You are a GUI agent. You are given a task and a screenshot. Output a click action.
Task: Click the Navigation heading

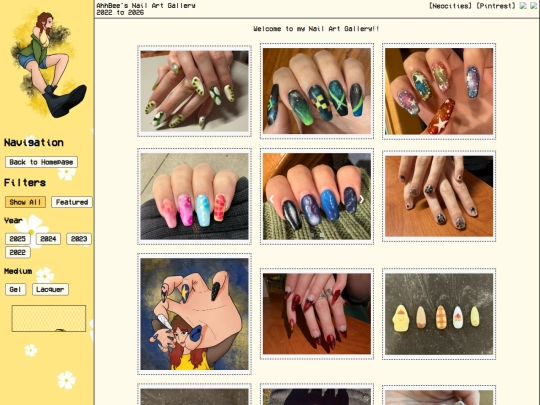(34, 143)
